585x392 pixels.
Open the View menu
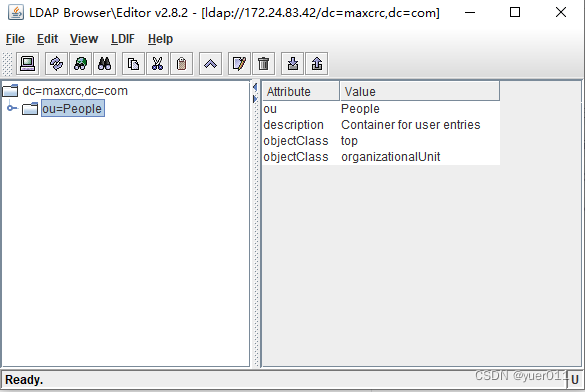pyautogui.click(x=84, y=39)
